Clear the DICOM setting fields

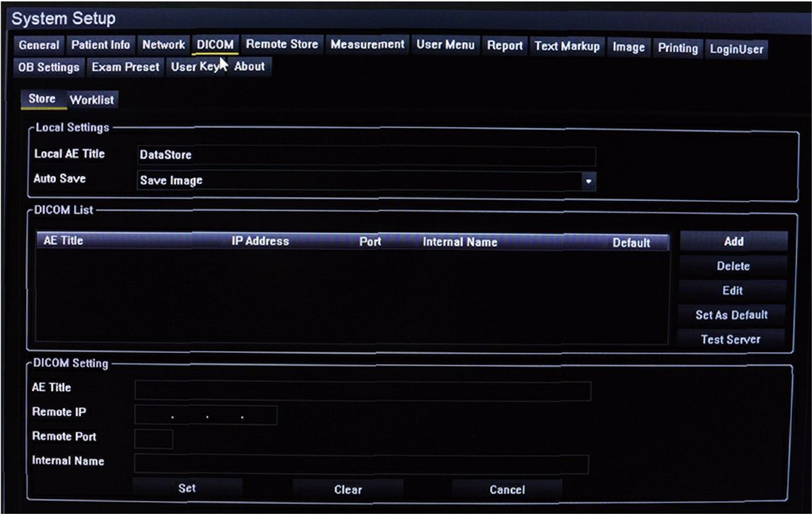[x=347, y=489]
